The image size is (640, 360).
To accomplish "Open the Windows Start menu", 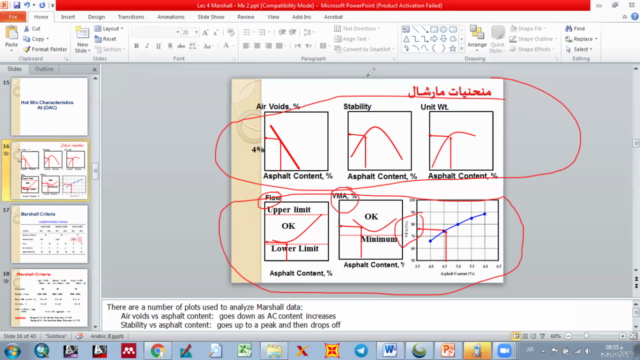I will coord(12,351).
